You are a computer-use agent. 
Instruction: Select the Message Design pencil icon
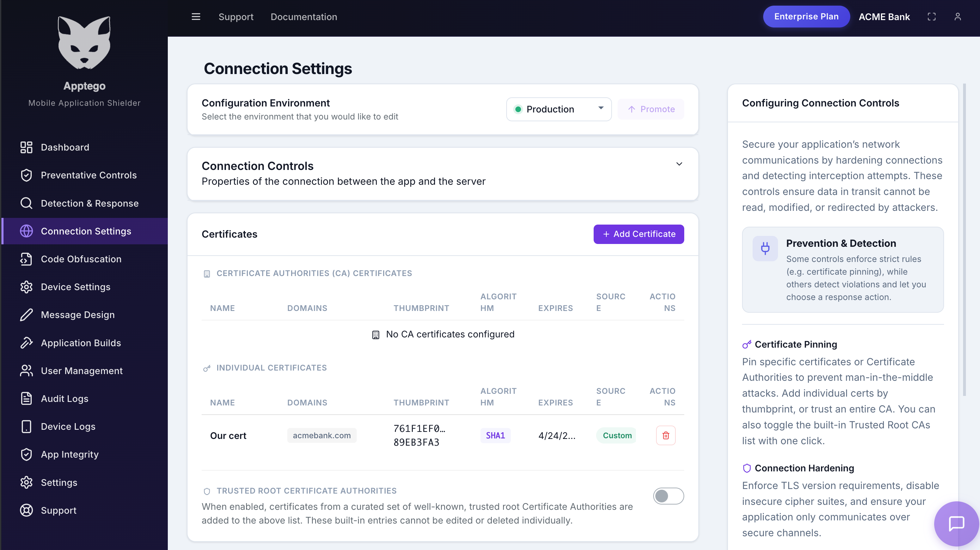pyautogui.click(x=26, y=314)
